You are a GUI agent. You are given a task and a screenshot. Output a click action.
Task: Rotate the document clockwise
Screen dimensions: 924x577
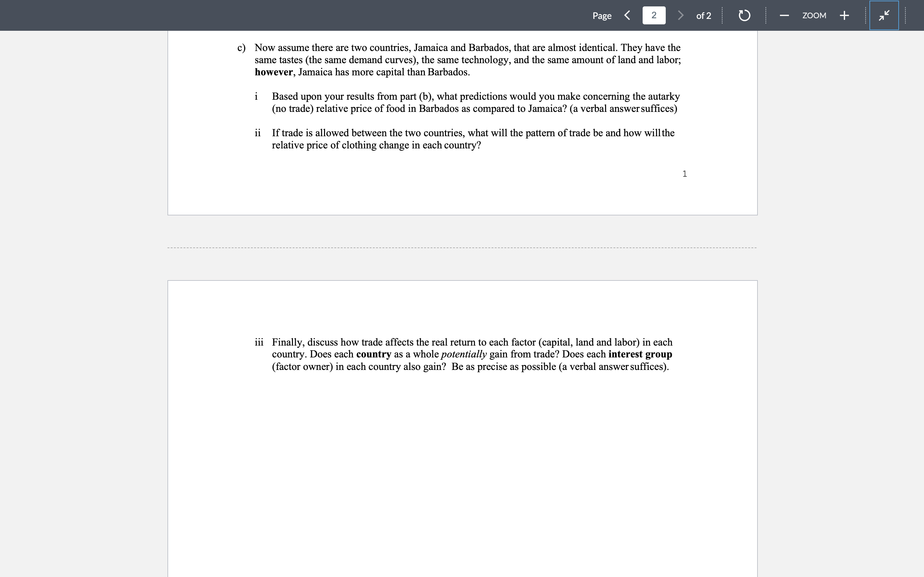point(744,16)
